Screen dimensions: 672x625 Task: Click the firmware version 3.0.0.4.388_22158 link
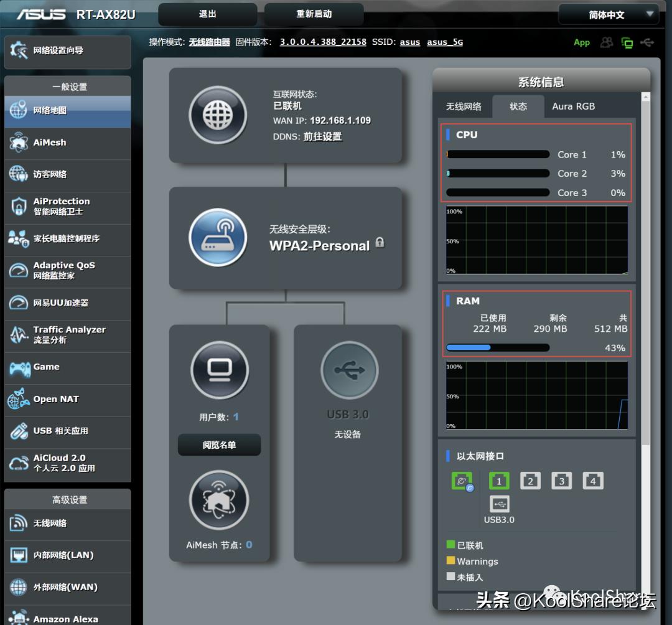pos(322,42)
